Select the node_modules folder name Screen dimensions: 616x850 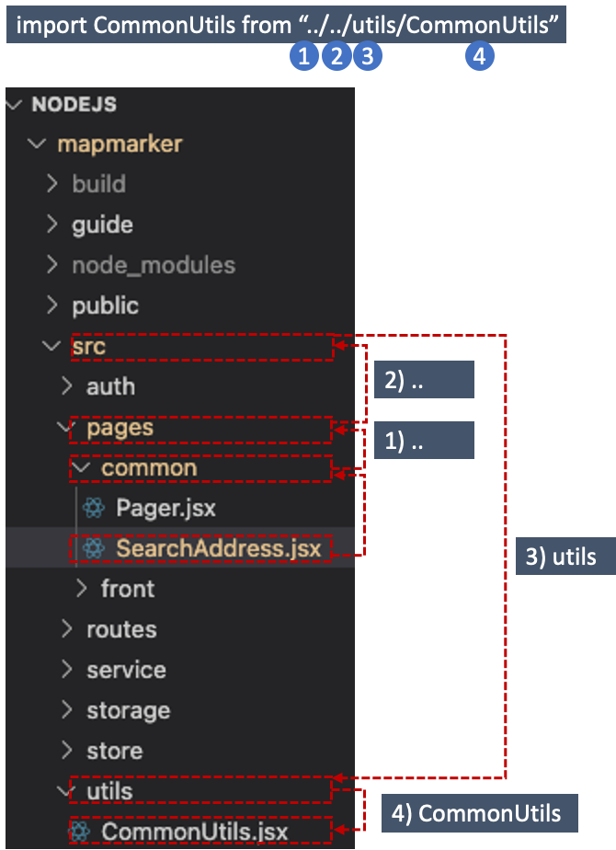pyautogui.click(x=154, y=265)
